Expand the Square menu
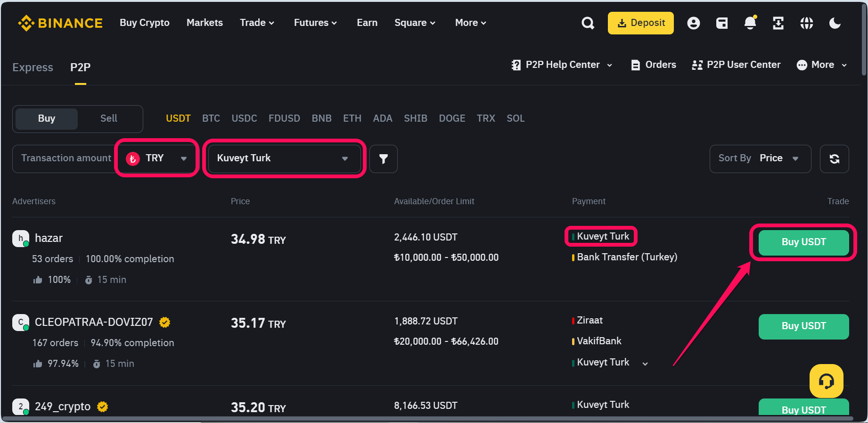The width and height of the screenshot is (868, 423). (x=415, y=23)
